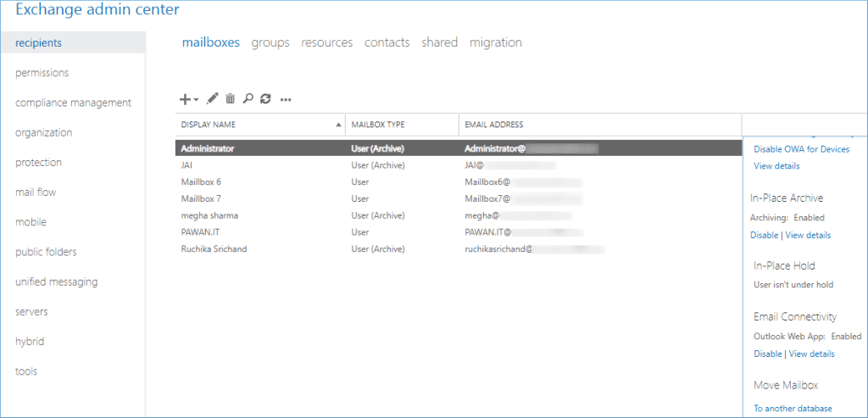Navigate to public folders section
The image size is (868, 418).
point(46,252)
